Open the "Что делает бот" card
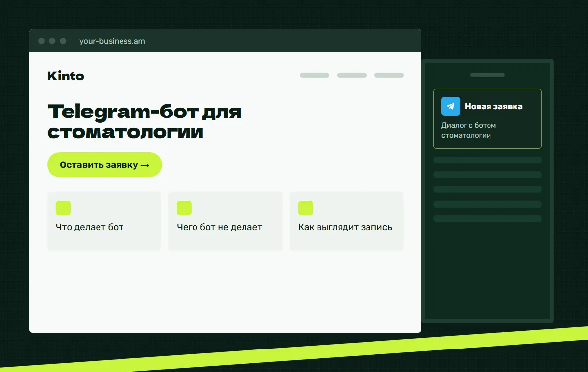 pyautogui.click(x=104, y=221)
